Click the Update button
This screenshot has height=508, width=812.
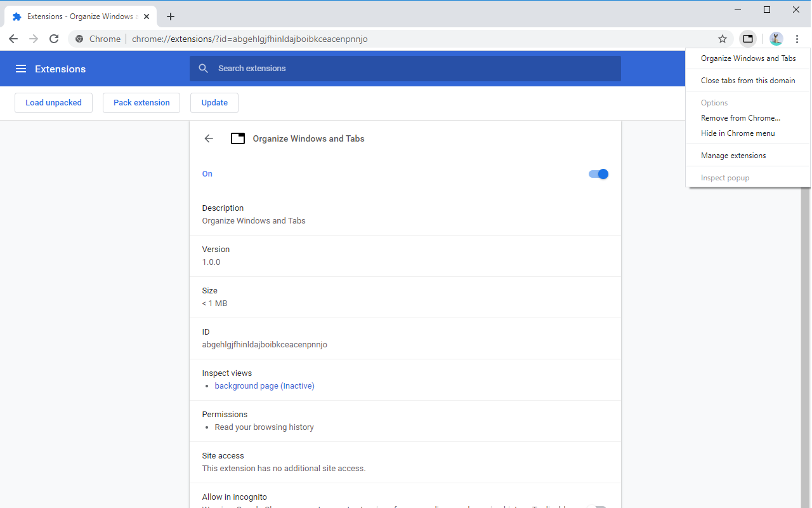point(214,103)
